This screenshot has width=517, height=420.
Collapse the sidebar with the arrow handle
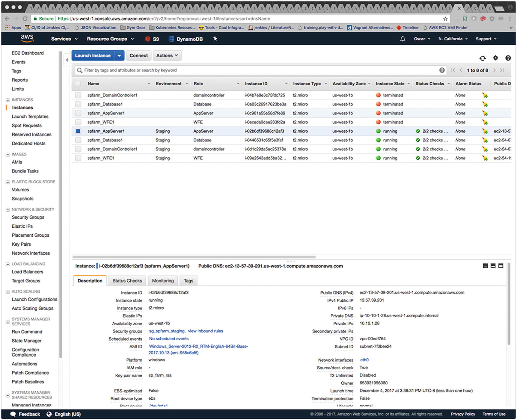pyautogui.click(x=67, y=60)
